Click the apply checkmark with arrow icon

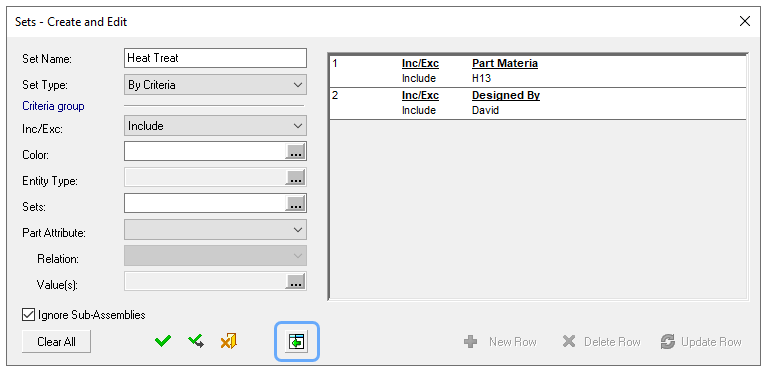point(196,341)
